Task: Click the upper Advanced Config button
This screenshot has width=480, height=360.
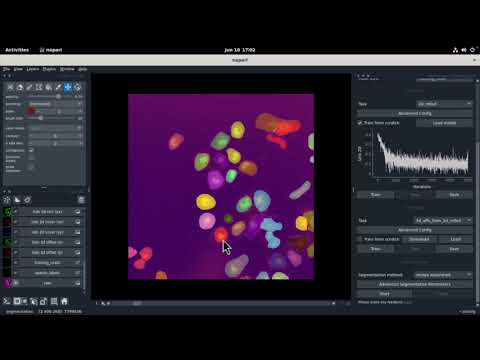Action: [415, 114]
